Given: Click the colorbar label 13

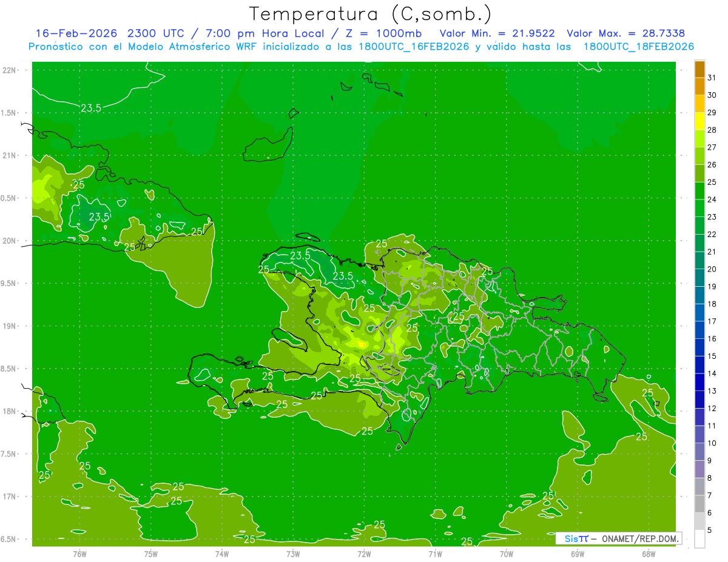Looking at the screenshot, I should point(712,391).
